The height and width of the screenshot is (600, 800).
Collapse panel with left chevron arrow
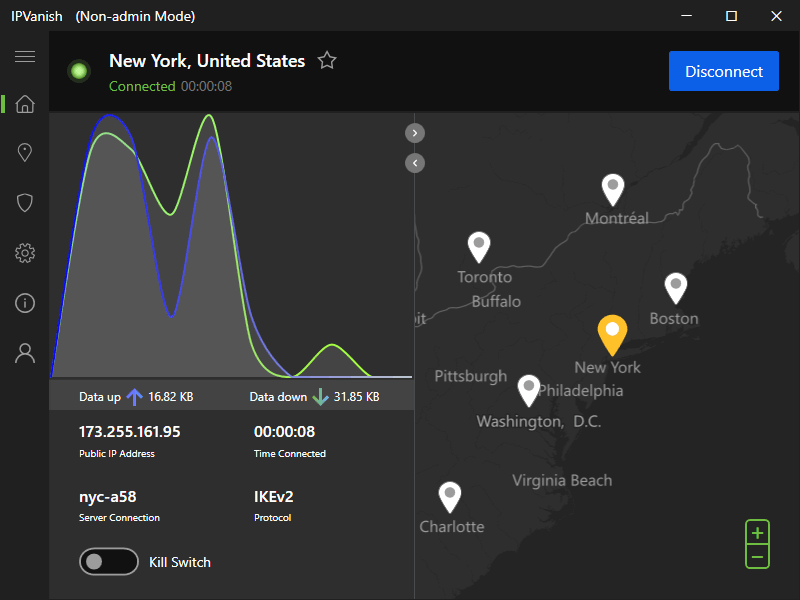pos(416,162)
